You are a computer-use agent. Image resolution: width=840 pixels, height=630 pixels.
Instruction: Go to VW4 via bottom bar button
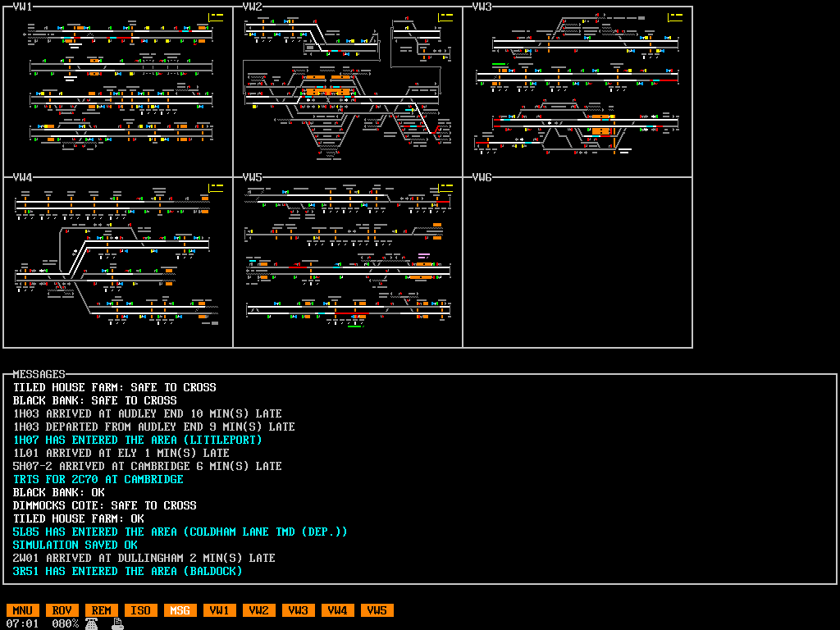point(337,610)
